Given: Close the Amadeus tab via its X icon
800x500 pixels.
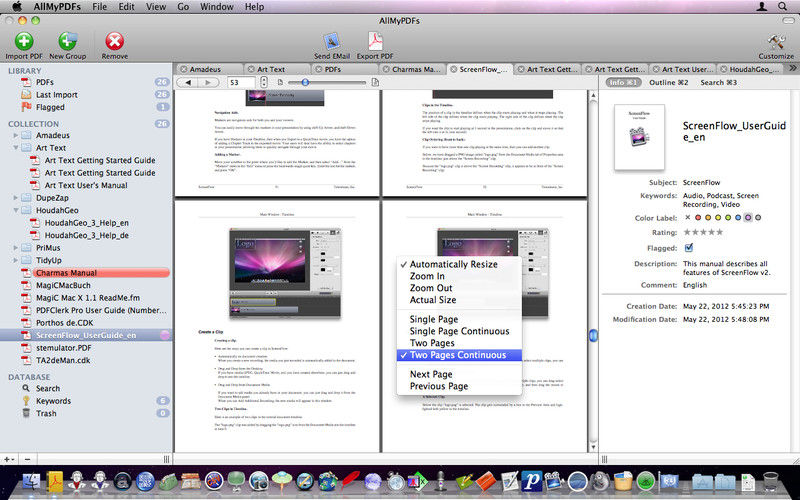Looking at the screenshot, I should pos(182,69).
